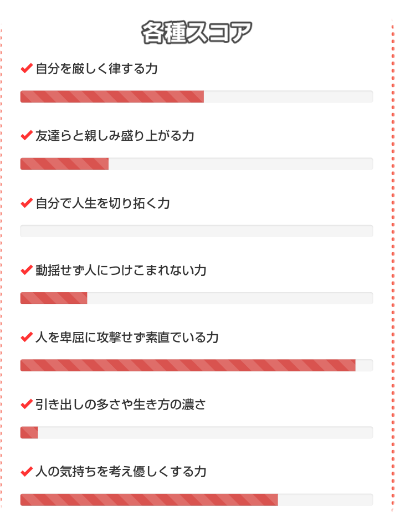The image size is (395, 532).
Task: Click the progress bar under 引き出しの多さや生き方の濃さ
Action: click(x=197, y=432)
